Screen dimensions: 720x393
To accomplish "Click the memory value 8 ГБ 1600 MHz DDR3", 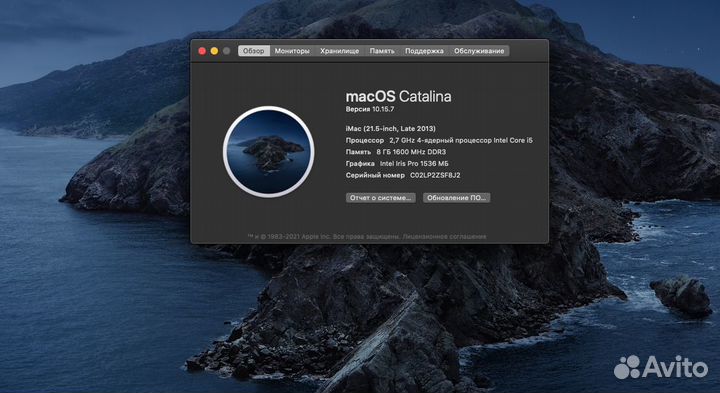I will [x=411, y=152].
